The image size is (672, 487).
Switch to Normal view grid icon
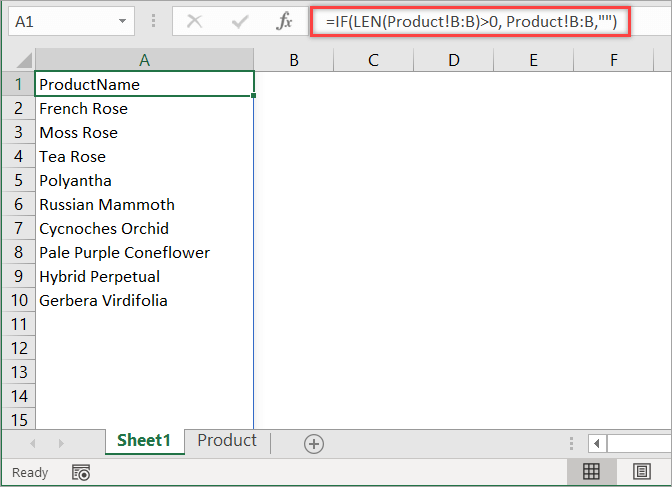[x=591, y=472]
